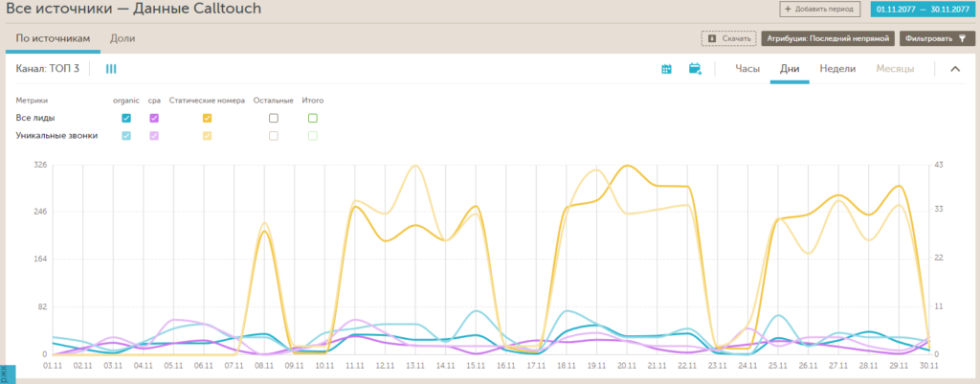Switch to the Доли tab

pos(122,39)
